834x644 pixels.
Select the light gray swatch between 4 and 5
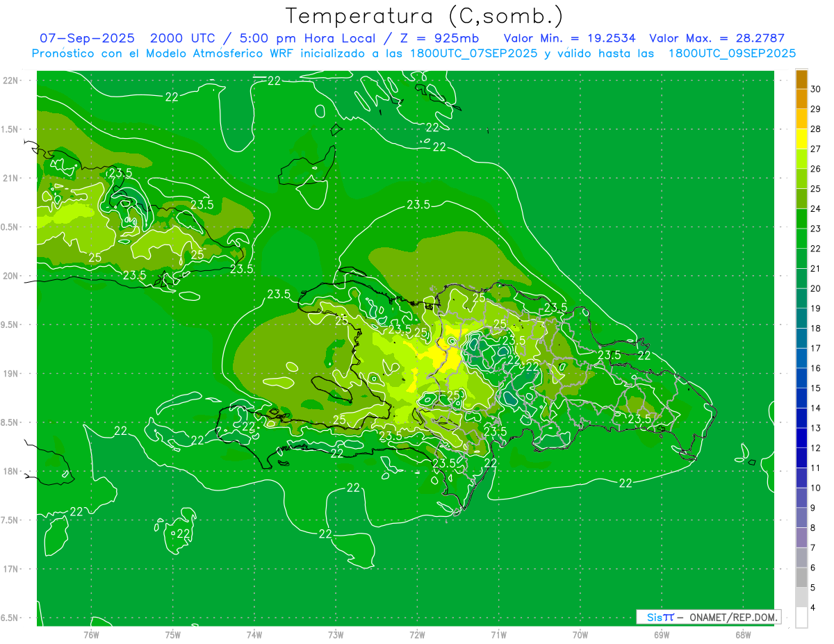pos(801,597)
